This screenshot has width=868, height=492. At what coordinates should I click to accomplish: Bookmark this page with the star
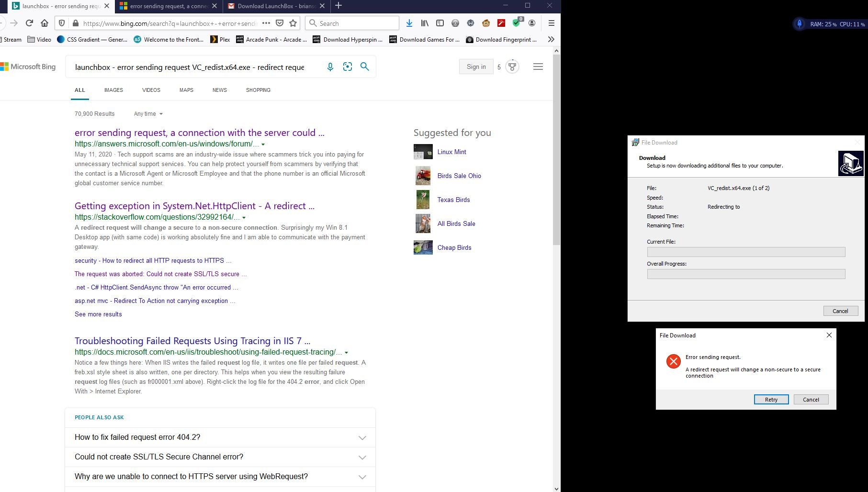pos(293,23)
